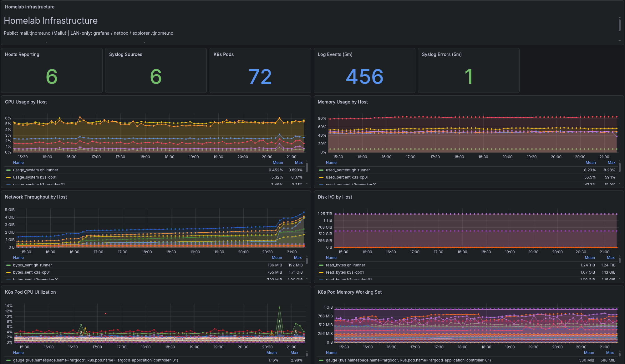This screenshot has height=364, width=625.
Task: Sort the CPU legend by the Mean column
Action: tap(278, 163)
